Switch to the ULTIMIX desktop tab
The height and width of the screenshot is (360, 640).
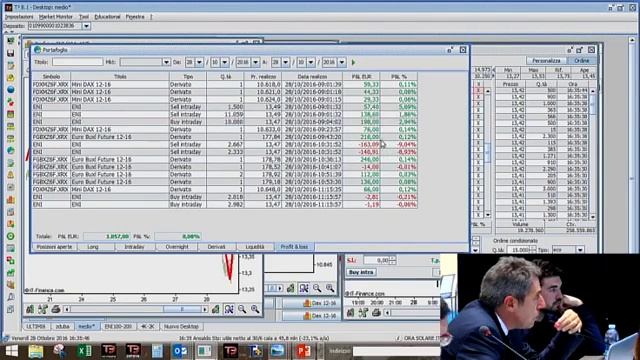(36, 327)
